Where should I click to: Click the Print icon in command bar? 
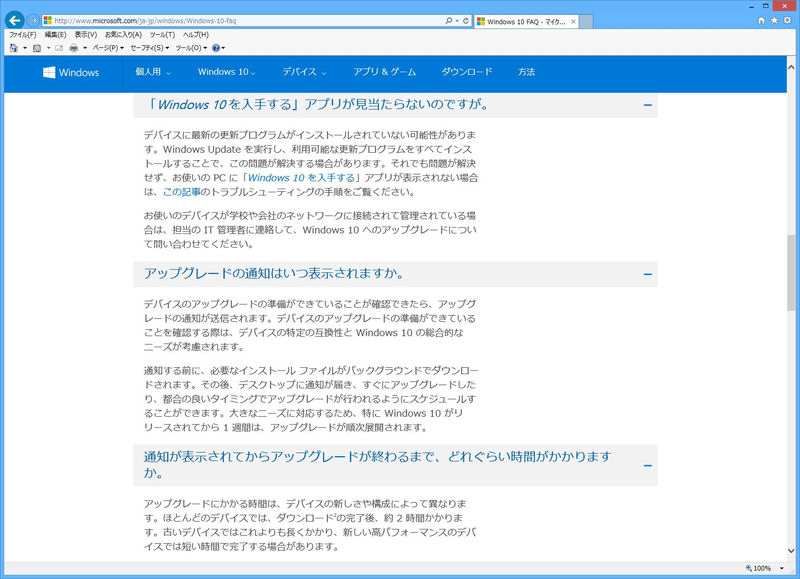tap(74, 48)
